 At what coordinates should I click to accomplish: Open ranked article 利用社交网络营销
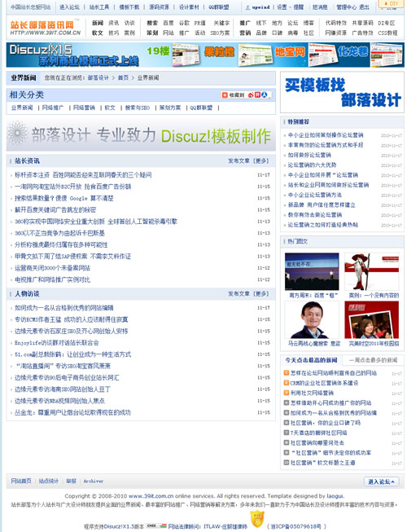(x=312, y=393)
